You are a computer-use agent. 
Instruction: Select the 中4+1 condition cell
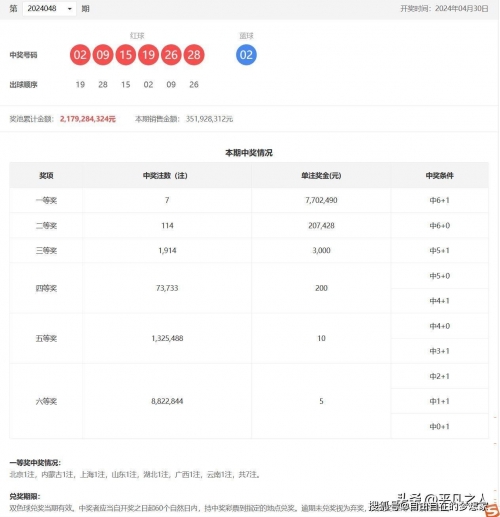click(440, 301)
